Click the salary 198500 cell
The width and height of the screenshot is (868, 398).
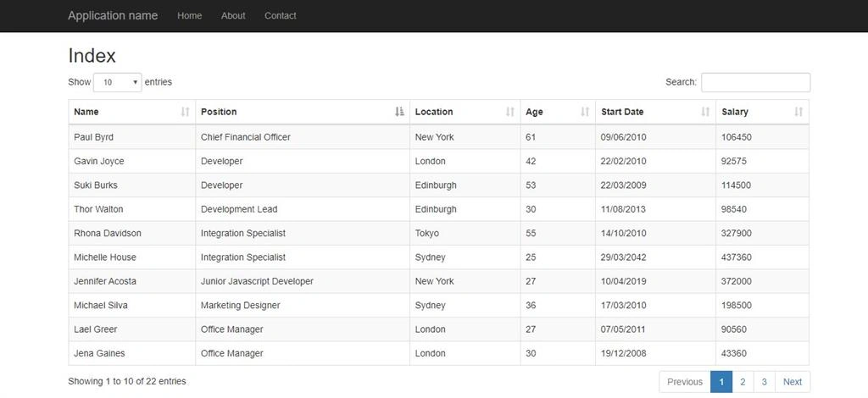point(762,305)
